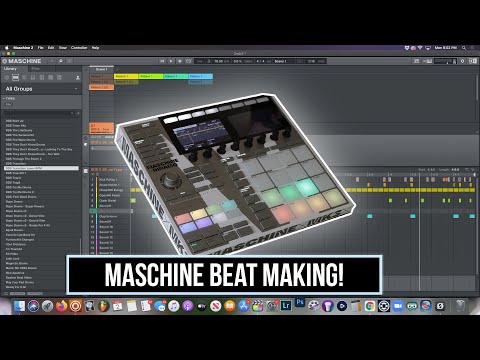Select the Loops type icon in the browser
The height and width of the screenshot is (360, 480).
point(50,77)
